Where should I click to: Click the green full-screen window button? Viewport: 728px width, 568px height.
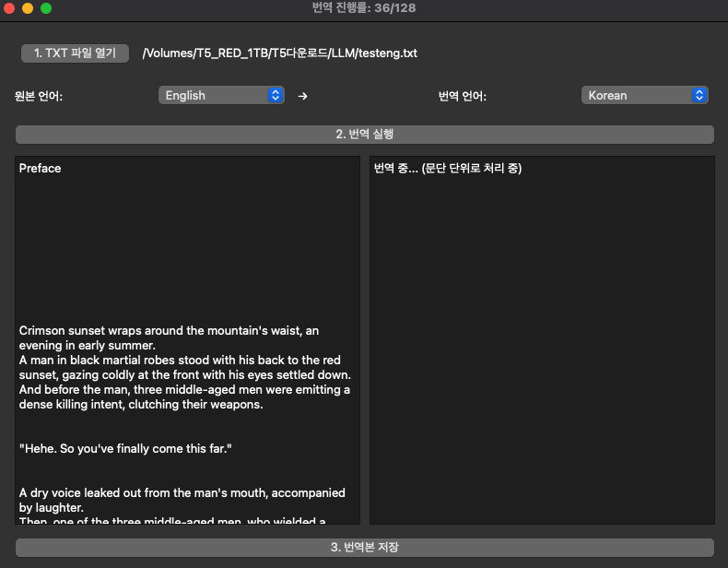(x=46, y=8)
